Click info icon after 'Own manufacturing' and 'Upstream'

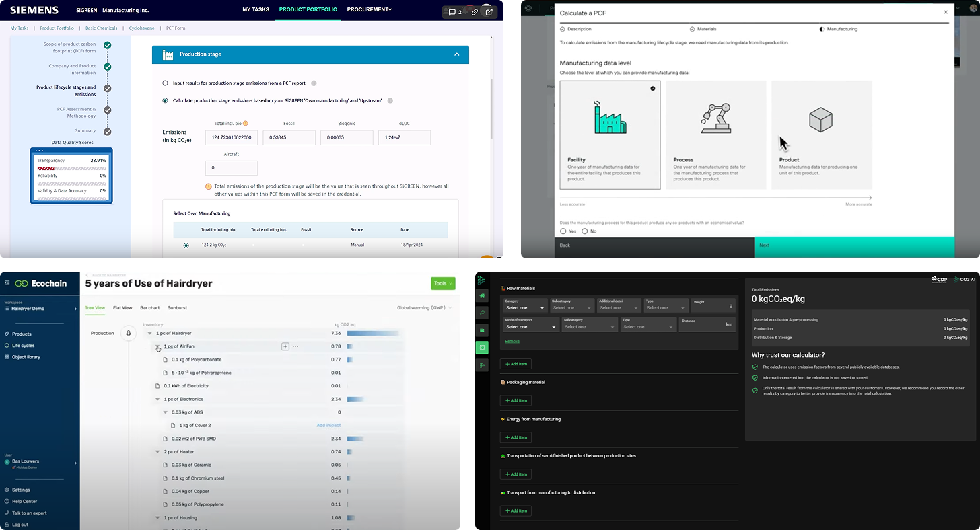point(390,100)
